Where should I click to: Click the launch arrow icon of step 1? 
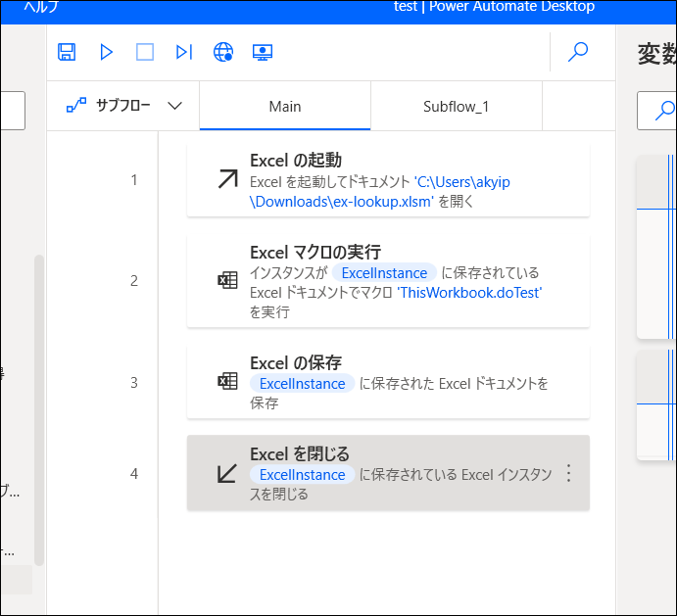coord(227,179)
